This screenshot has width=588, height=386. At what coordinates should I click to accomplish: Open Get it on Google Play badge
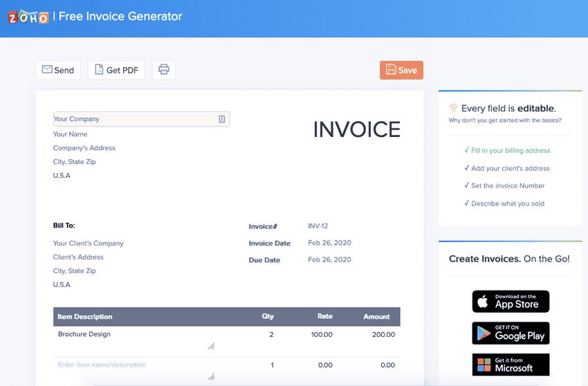pyautogui.click(x=511, y=333)
